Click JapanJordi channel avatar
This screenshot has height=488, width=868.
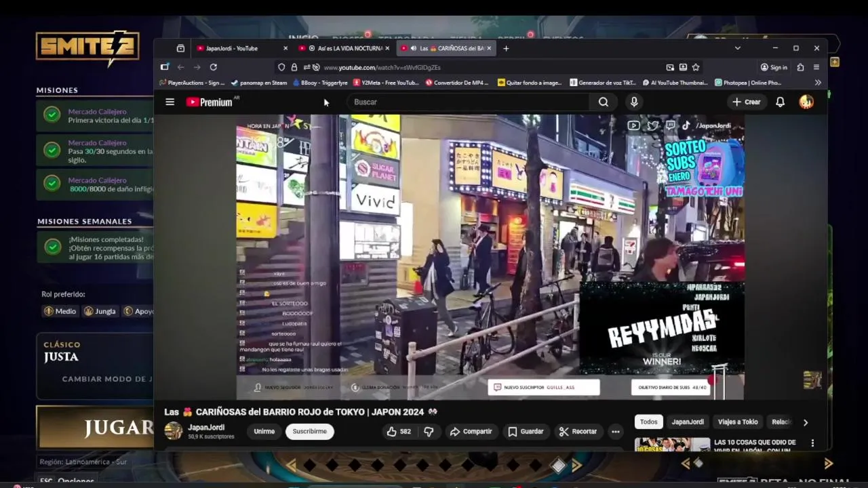click(x=174, y=430)
